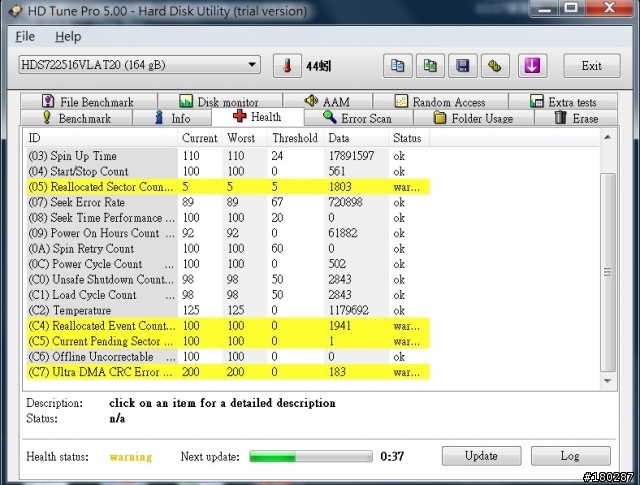Click the data value 1941
The image size is (640, 485).
pyautogui.click(x=340, y=326)
